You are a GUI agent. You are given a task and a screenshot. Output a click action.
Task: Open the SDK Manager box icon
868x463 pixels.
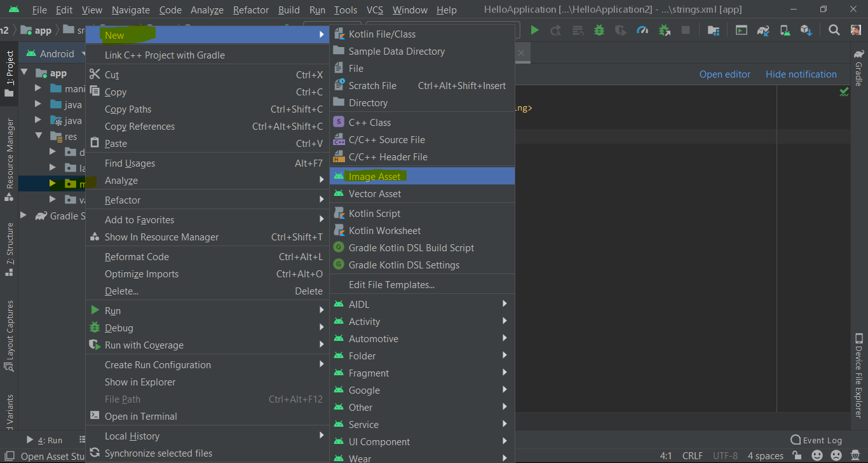806,30
